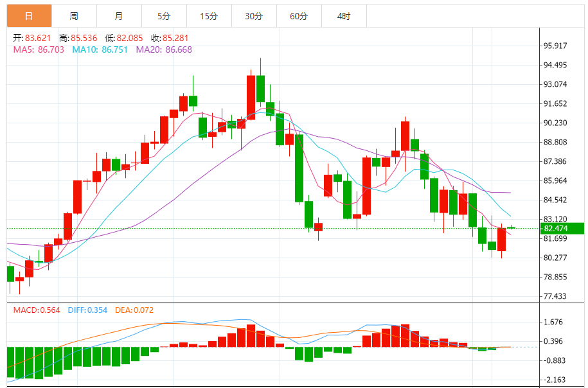
Task: Click the MA20: 86.668 label
Action: click(164, 49)
